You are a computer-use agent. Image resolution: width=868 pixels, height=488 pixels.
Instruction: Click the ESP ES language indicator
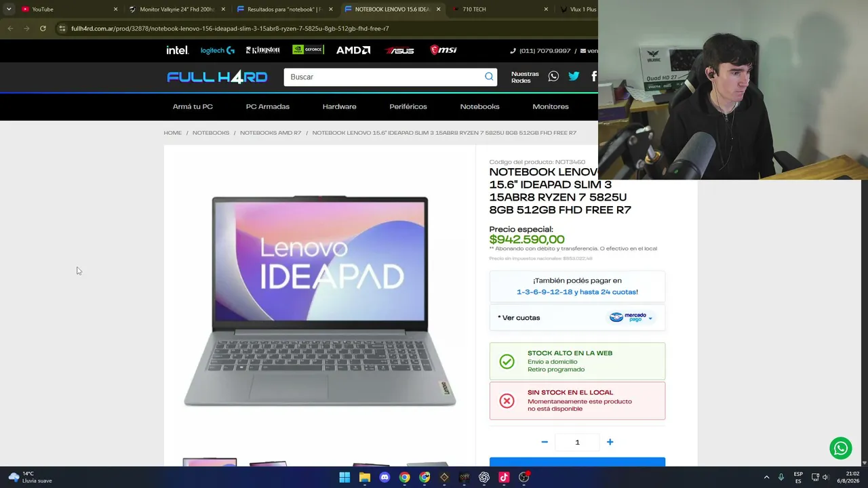[x=798, y=477]
